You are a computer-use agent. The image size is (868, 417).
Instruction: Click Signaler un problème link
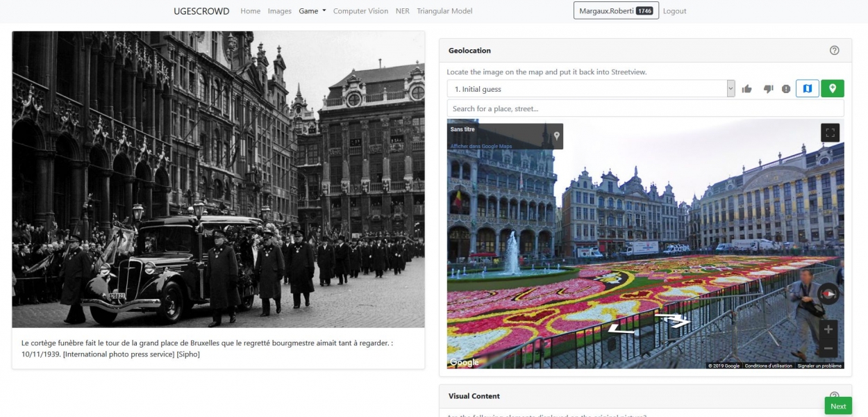click(x=819, y=366)
